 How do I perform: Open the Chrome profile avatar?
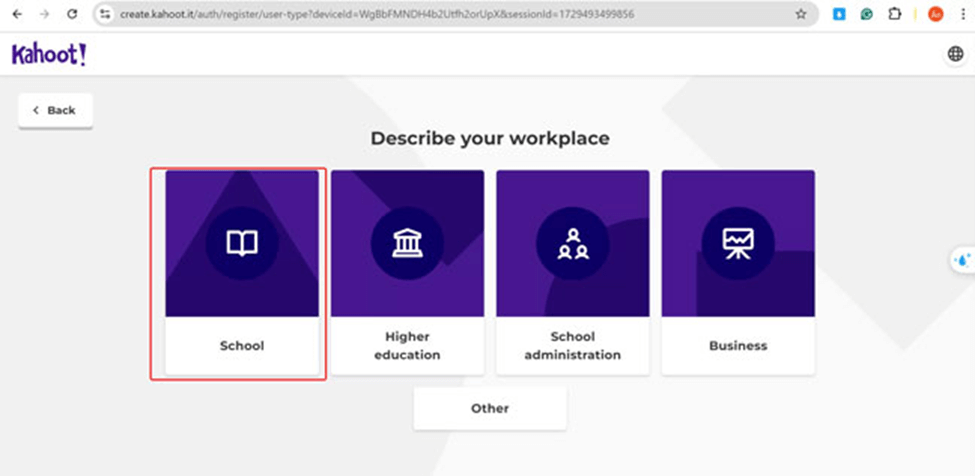click(935, 14)
